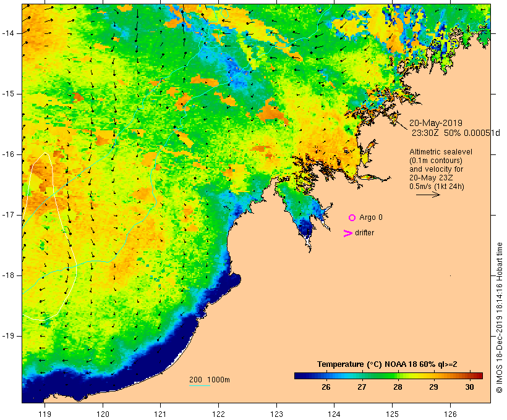The width and height of the screenshot is (507, 420).
Task: Click the green 28°C region of colorbar
Action: point(398,376)
